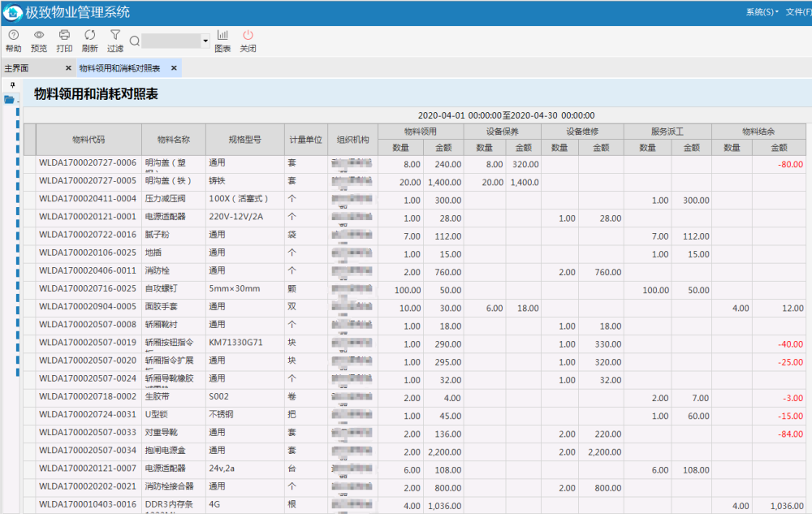
Task: Click the 2,200.00 requisition amount for 抱闸电源盒
Action: (x=445, y=452)
